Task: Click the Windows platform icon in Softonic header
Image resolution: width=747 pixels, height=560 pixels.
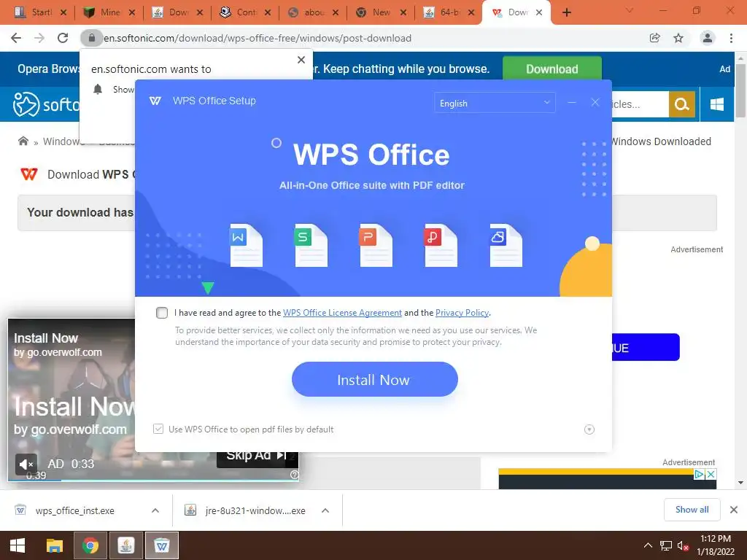Action: coord(716,104)
